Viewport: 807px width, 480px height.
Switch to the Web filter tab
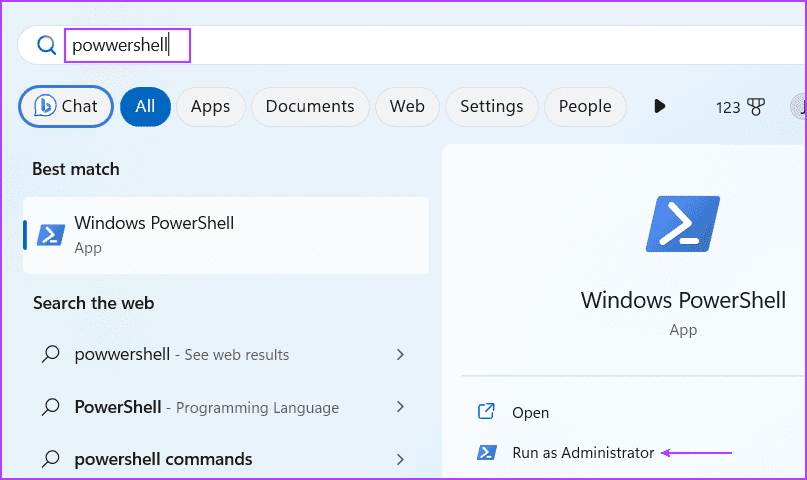click(407, 106)
